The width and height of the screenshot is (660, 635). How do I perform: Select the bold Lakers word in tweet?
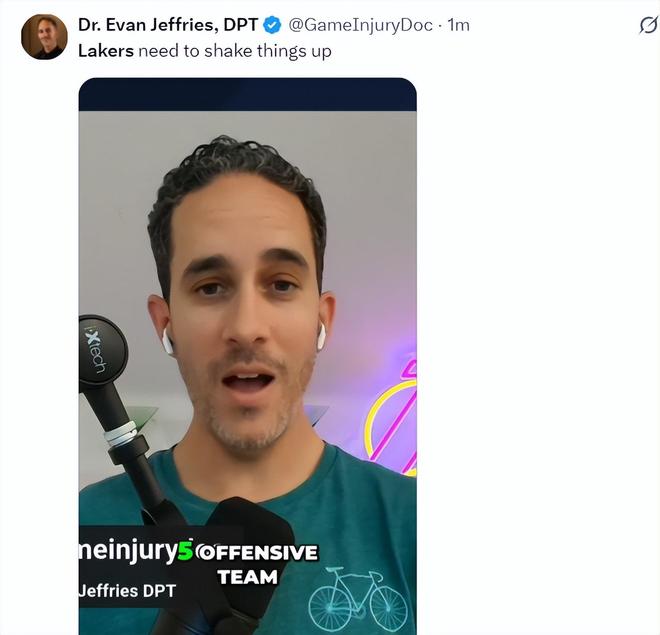pyautogui.click(x=106, y=51)
